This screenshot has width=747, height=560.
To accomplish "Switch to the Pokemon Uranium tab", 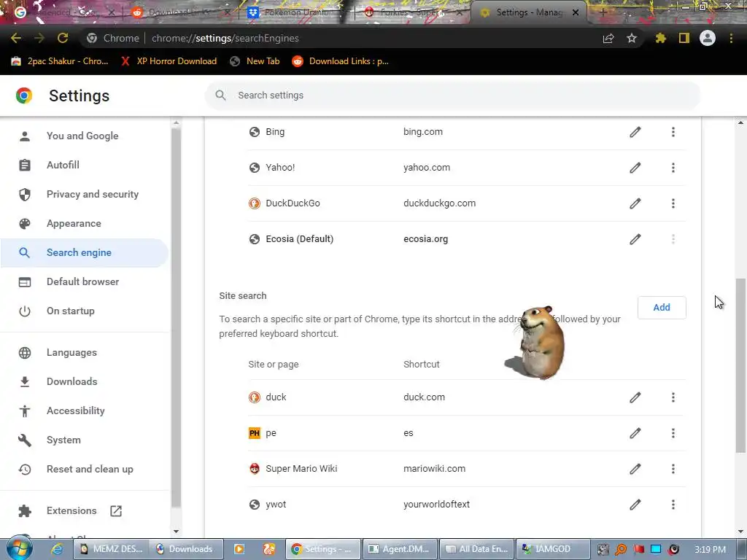I will tap(296, 12).
